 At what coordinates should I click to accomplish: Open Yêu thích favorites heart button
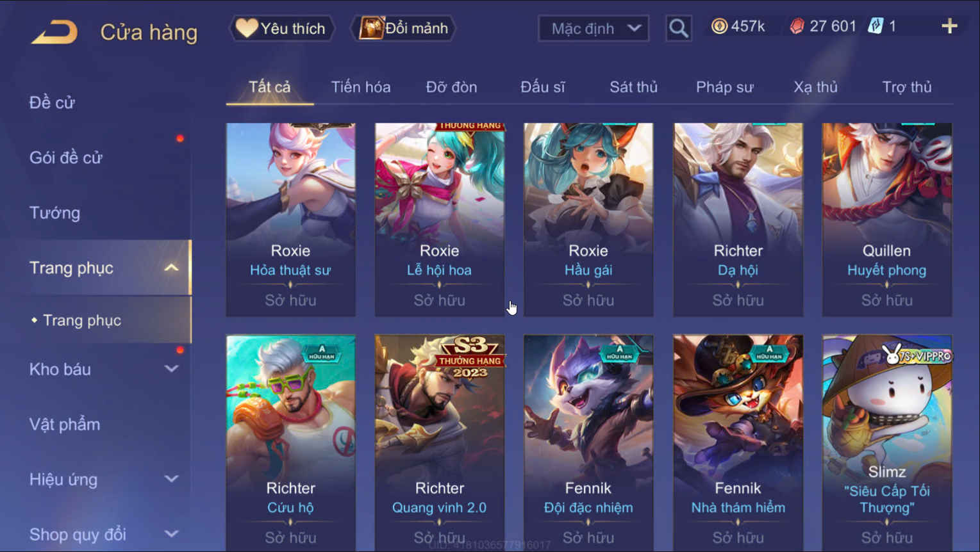pyautogui.click(x=282, y=28)
